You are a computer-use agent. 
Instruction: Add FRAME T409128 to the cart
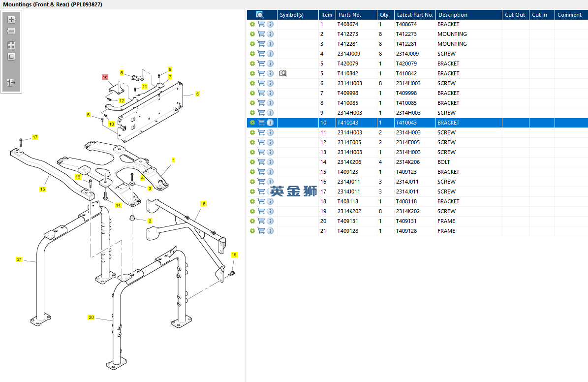(x=261, y=231)
